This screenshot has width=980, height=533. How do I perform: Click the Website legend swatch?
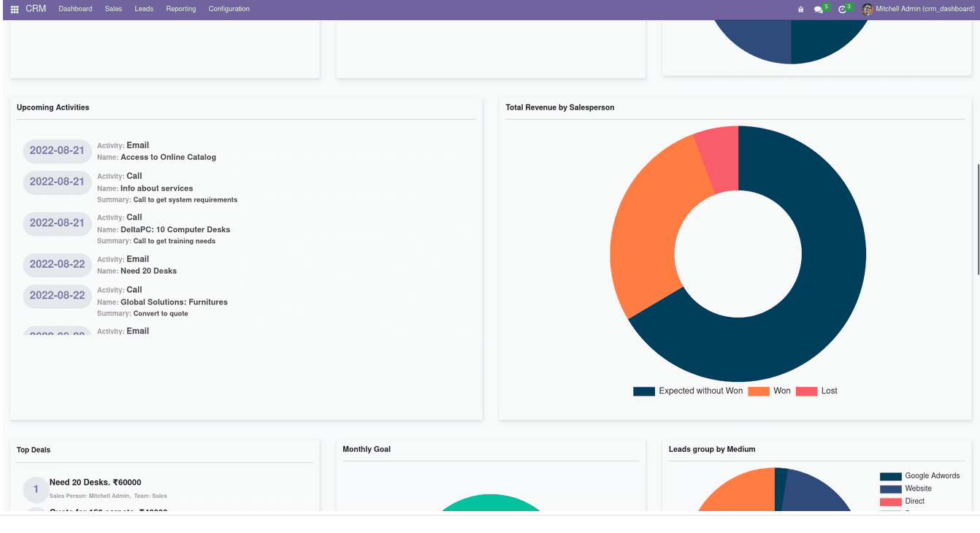coord(891,489)
